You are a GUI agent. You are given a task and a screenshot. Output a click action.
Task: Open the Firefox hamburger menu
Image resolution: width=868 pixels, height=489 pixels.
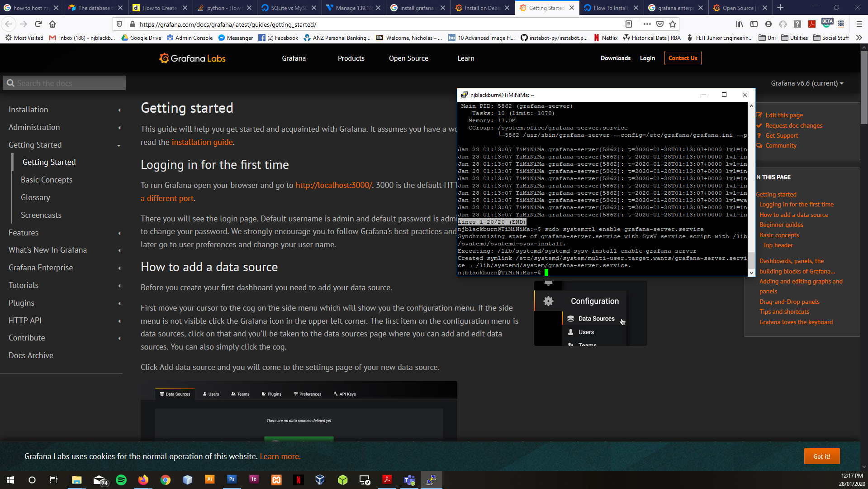coord(859,24)
